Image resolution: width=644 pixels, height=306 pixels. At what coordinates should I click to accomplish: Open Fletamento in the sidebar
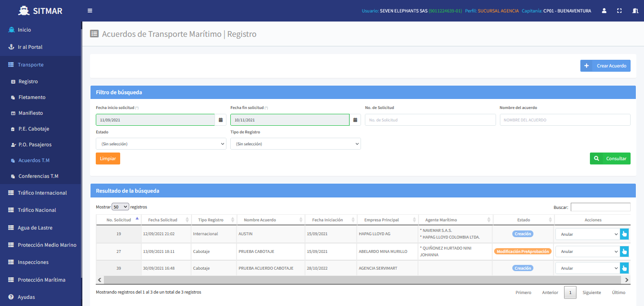(32, 98)
